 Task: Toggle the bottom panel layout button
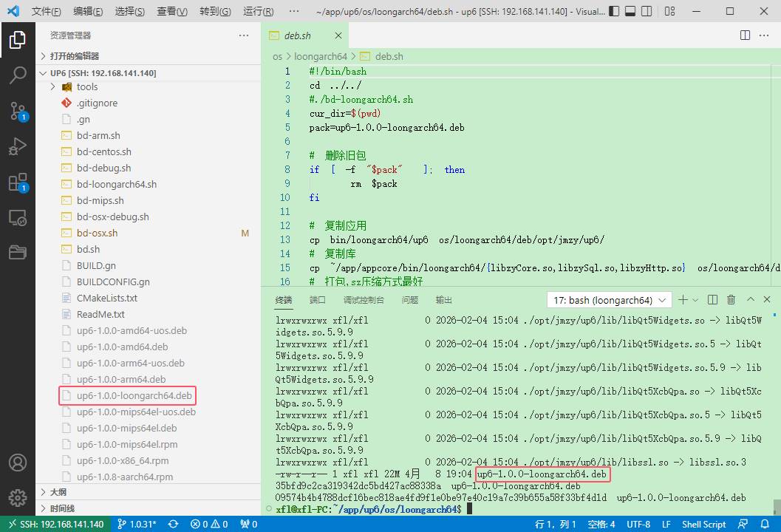click(x=630, y=12)
